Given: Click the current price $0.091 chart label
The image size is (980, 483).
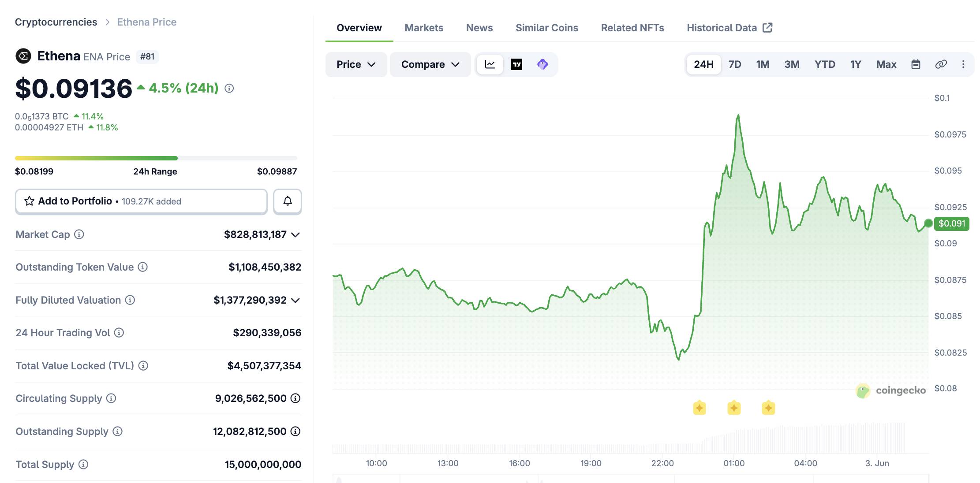Looking at the screenshot, I should click(952, 223).
